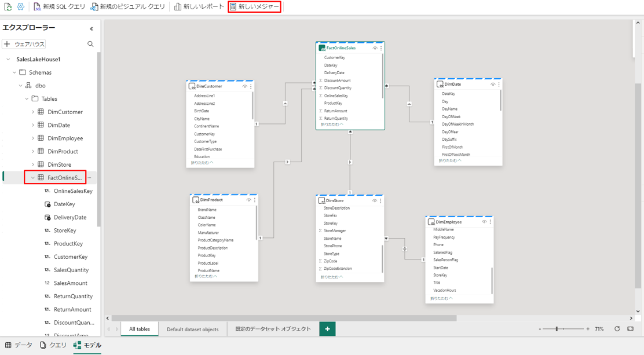The image size is (644, 355).
Task: Click the 新しいメジャー button
Action: click(x=254, y=7)
